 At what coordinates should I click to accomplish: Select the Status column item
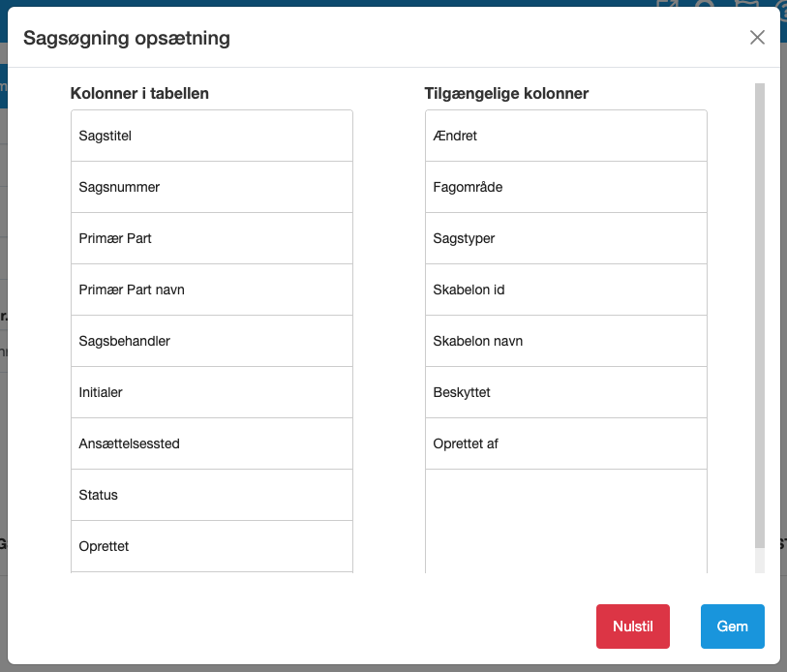pyautogui.click(x=211, y=495)
